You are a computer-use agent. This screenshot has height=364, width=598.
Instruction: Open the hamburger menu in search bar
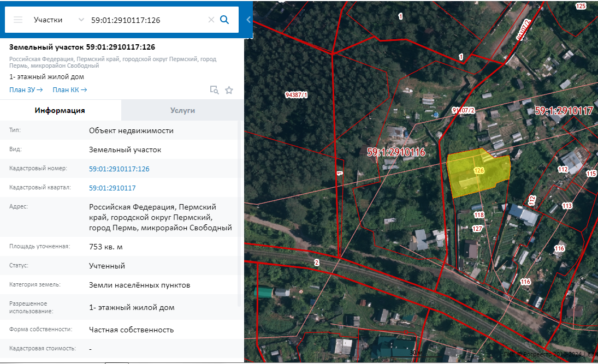click(18, 20)
